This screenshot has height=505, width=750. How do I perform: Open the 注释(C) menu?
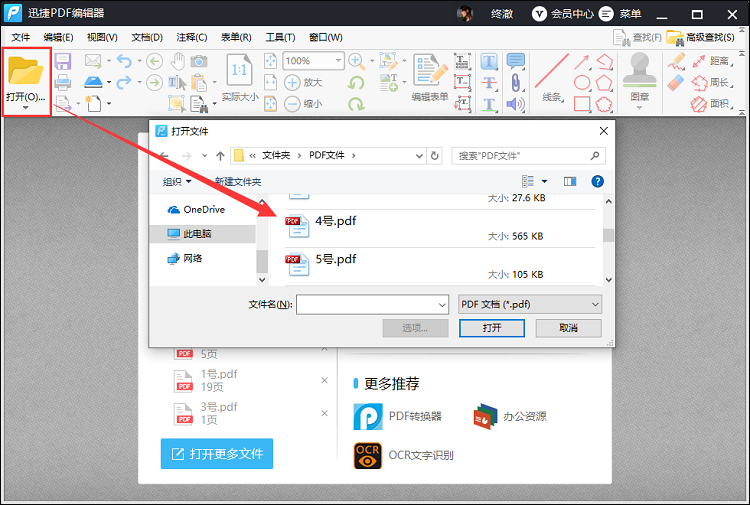(192, 37)
